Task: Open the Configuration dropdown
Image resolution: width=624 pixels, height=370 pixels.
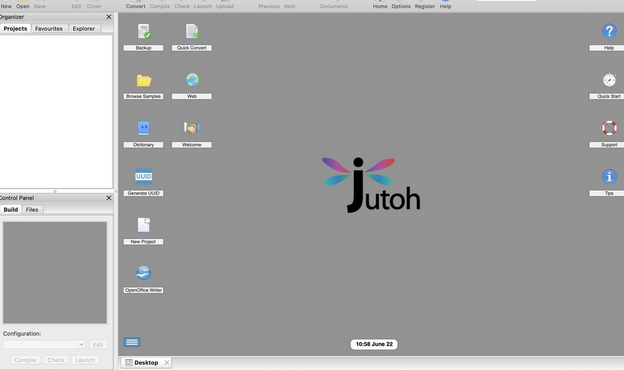Action: click(x=43, y=345)
